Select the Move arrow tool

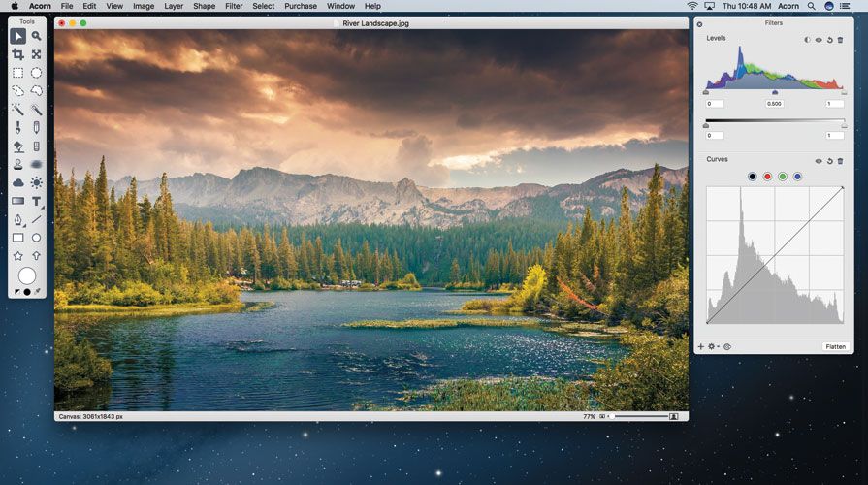click(x=17, y=37)
